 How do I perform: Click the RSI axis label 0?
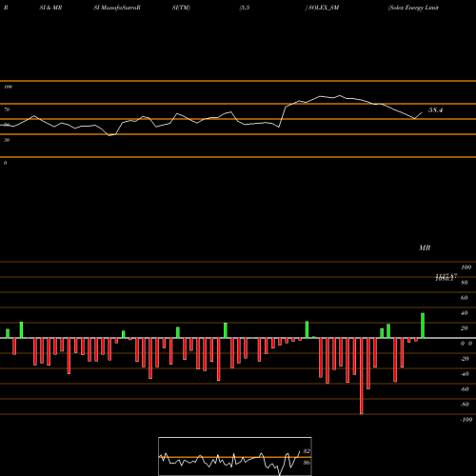pyautogui.click(x=5, y=163)
